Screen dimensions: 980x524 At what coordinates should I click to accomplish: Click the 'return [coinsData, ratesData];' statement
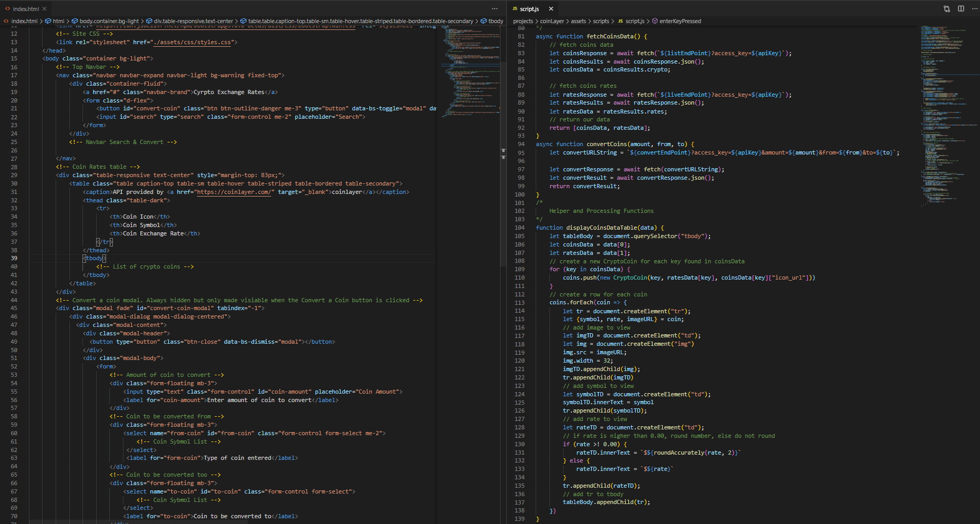click(600, 128)
